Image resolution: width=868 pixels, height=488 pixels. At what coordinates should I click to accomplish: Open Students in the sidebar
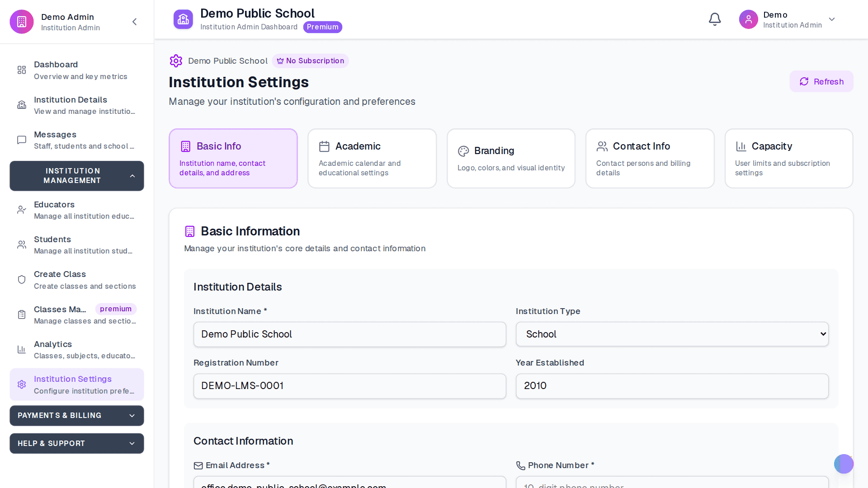(x=77, y=245)
